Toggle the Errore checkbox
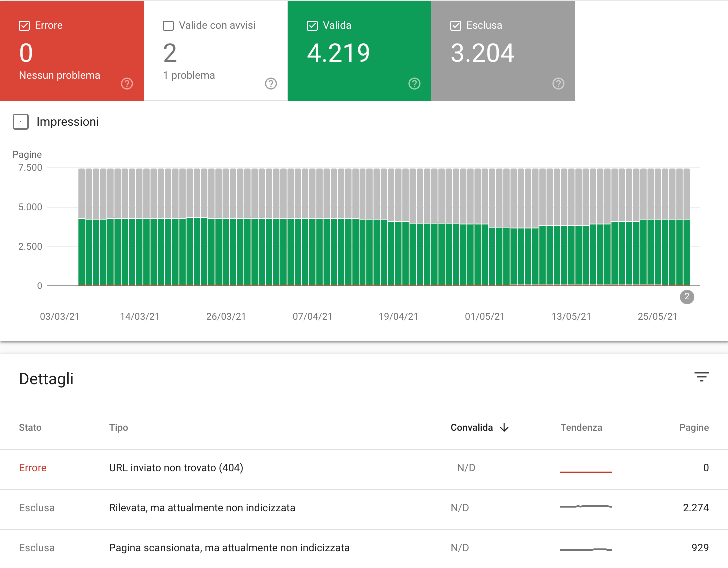The width and height of the screenshot is (728, 568). [24, 26]
